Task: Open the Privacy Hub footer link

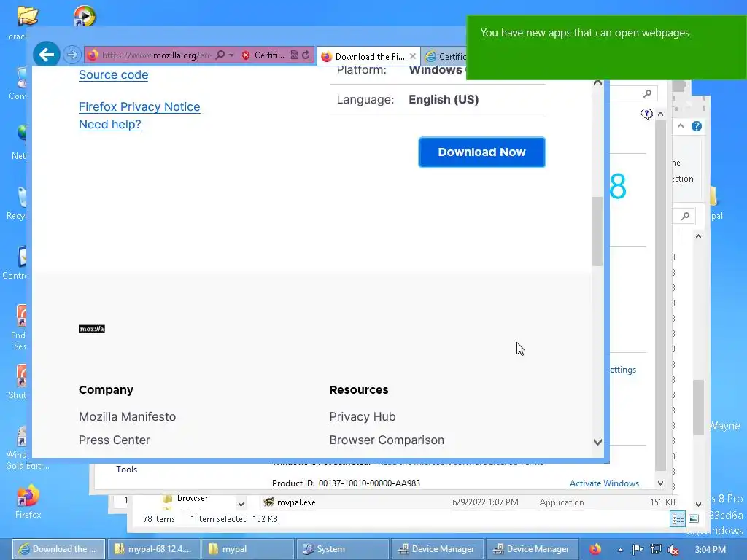Action: click(362, 416)
